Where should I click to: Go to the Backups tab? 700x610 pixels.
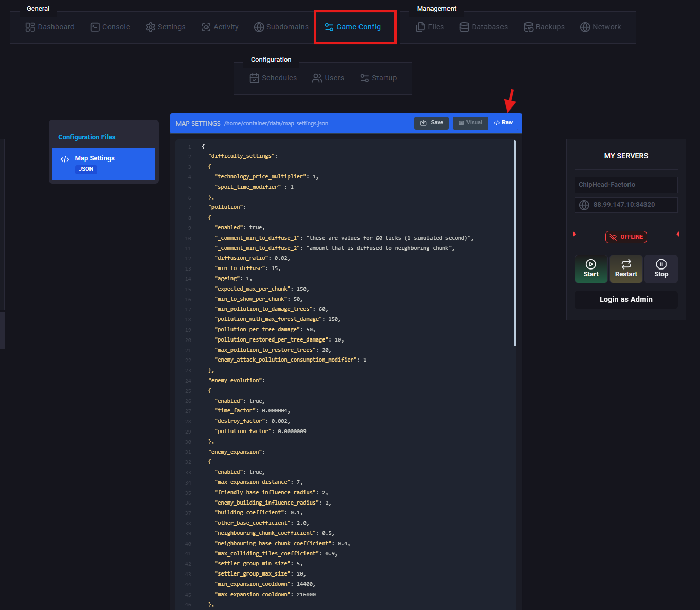544,27
